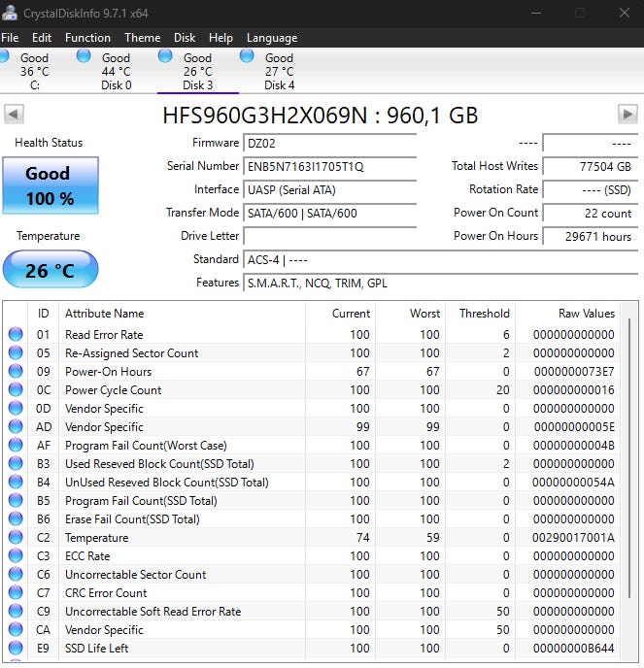
Task: Click the Firmware field DZ02
Action: click(329, 143)
